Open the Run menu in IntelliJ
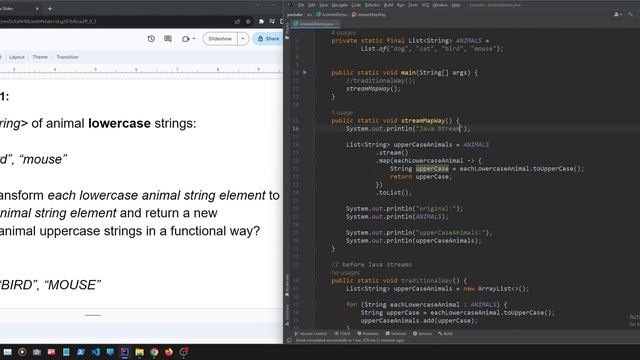 point(400,5)
